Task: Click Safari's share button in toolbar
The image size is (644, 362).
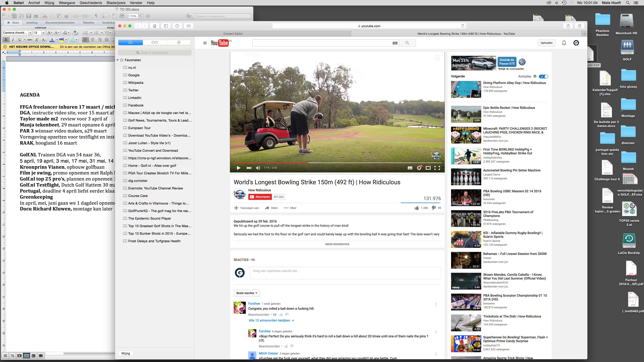Action: coord(568,26)
